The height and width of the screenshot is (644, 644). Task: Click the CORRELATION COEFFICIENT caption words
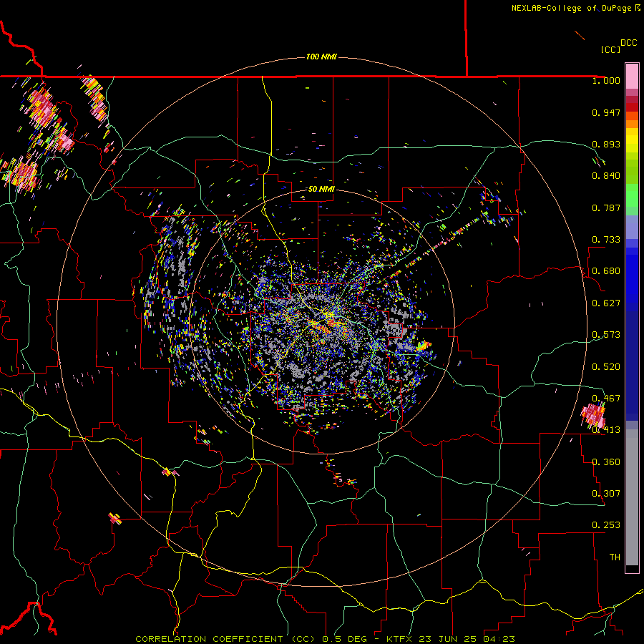[x=209, y=639]
